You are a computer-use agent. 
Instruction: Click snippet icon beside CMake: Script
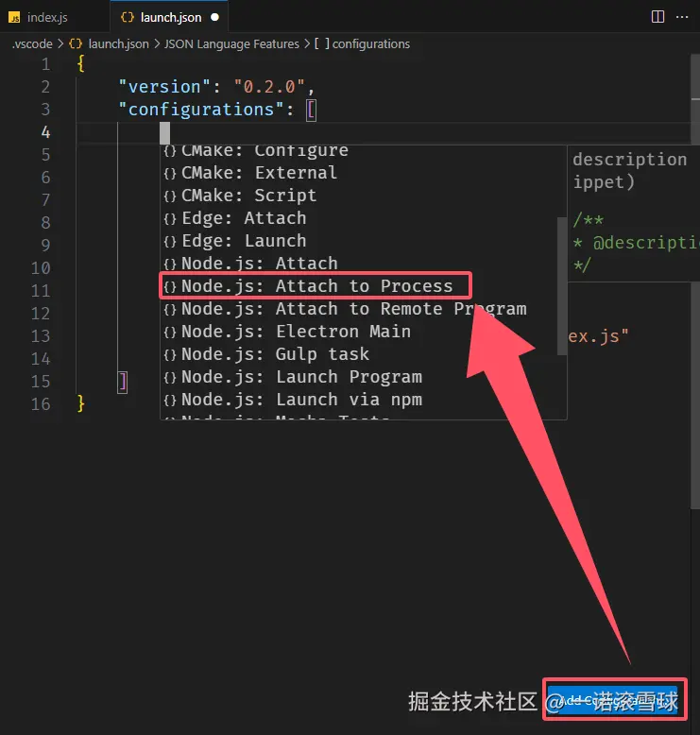point(170,196)
